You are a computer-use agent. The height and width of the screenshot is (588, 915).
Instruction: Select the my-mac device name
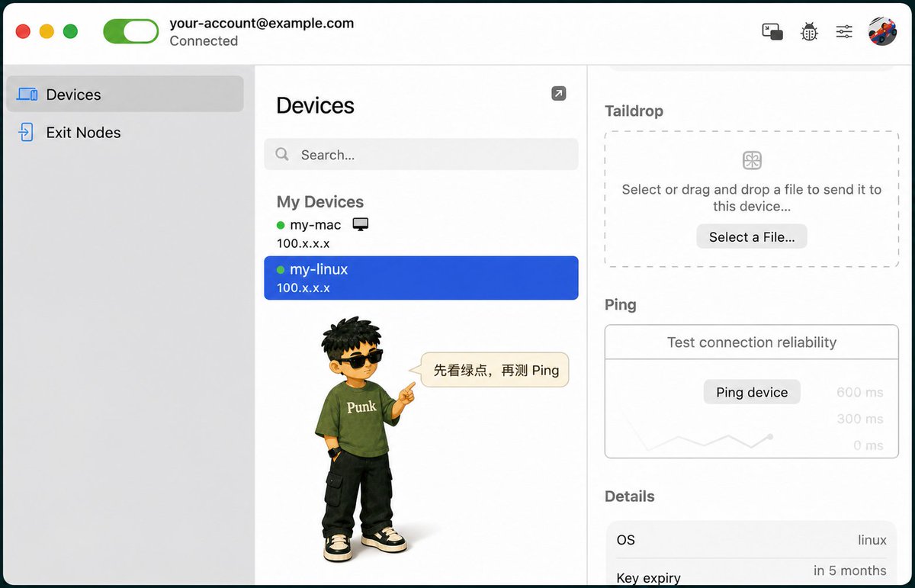point(316,225)
